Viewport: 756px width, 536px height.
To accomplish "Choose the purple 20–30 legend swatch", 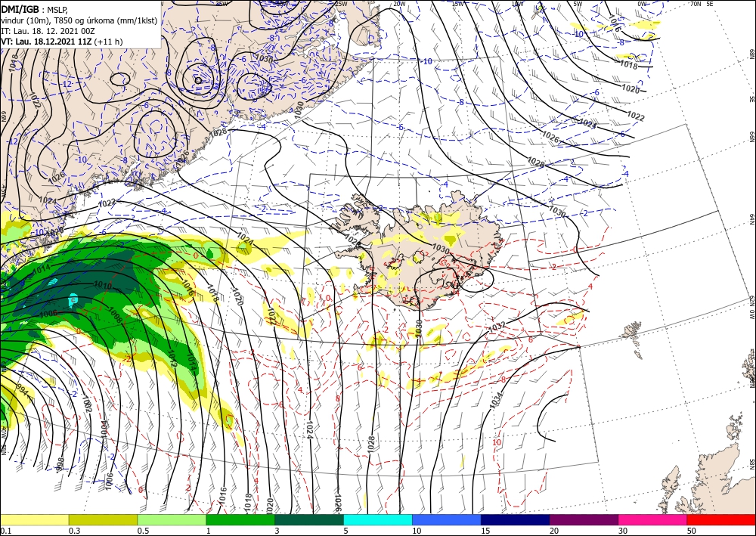I will [584, 519].
